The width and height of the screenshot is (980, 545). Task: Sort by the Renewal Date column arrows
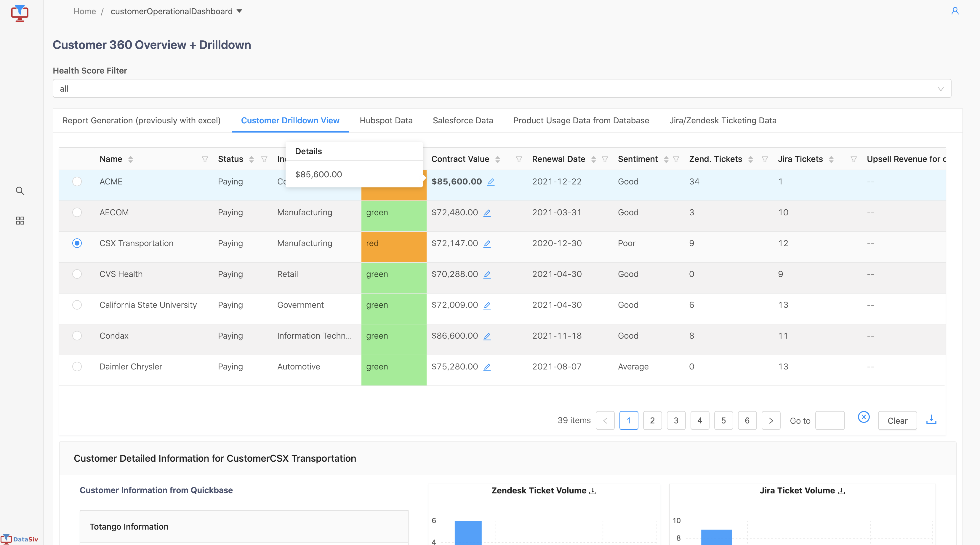click(593, 159)
